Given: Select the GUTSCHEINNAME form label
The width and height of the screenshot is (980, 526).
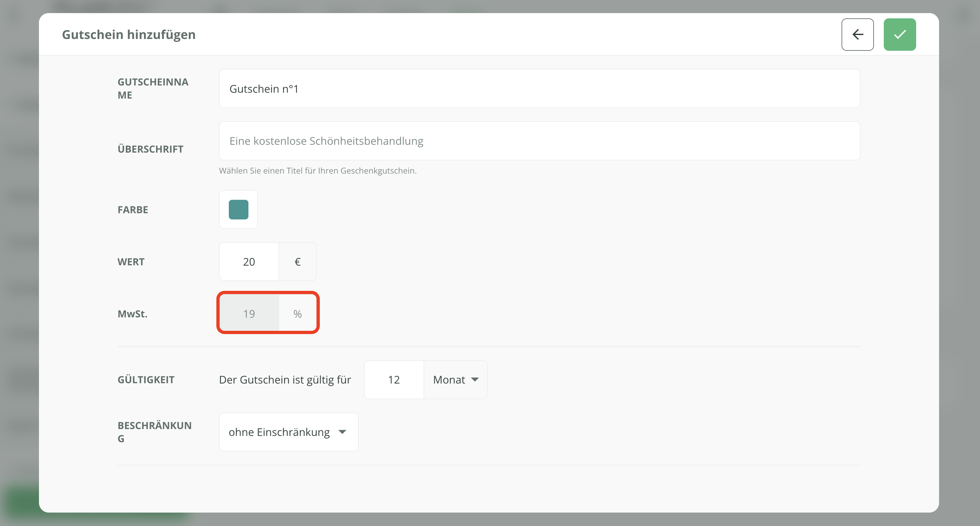Looking at the screenshot, I should (x=153, y=88).
